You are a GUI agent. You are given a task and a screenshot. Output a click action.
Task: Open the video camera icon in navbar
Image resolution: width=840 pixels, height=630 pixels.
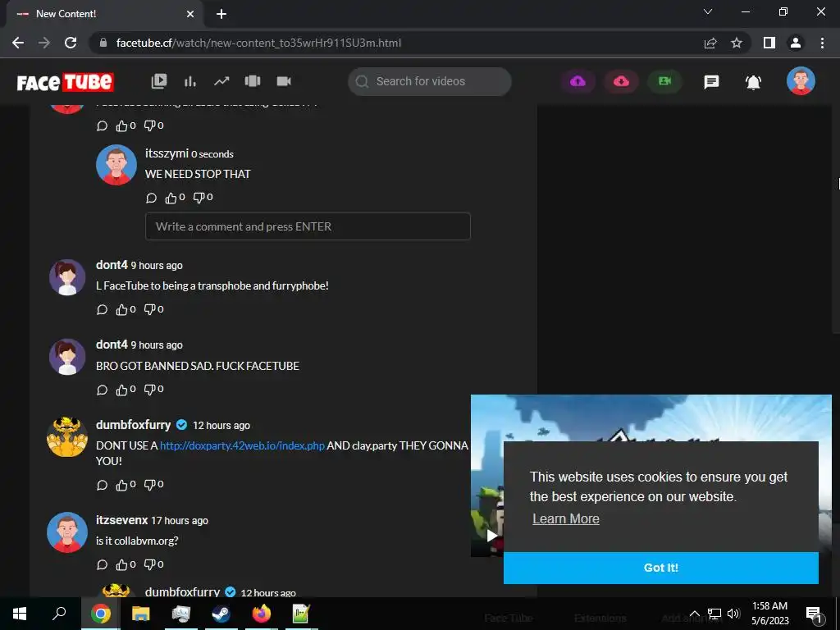click(283, 81)
